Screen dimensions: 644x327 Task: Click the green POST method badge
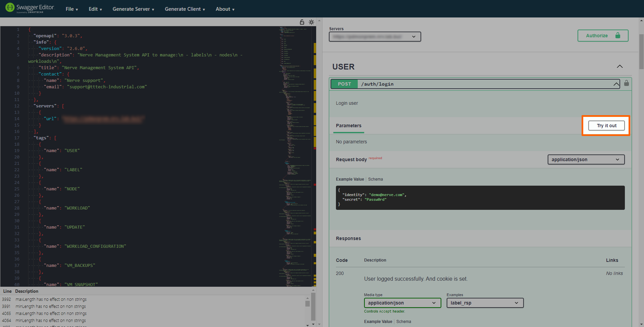(344, 84)
